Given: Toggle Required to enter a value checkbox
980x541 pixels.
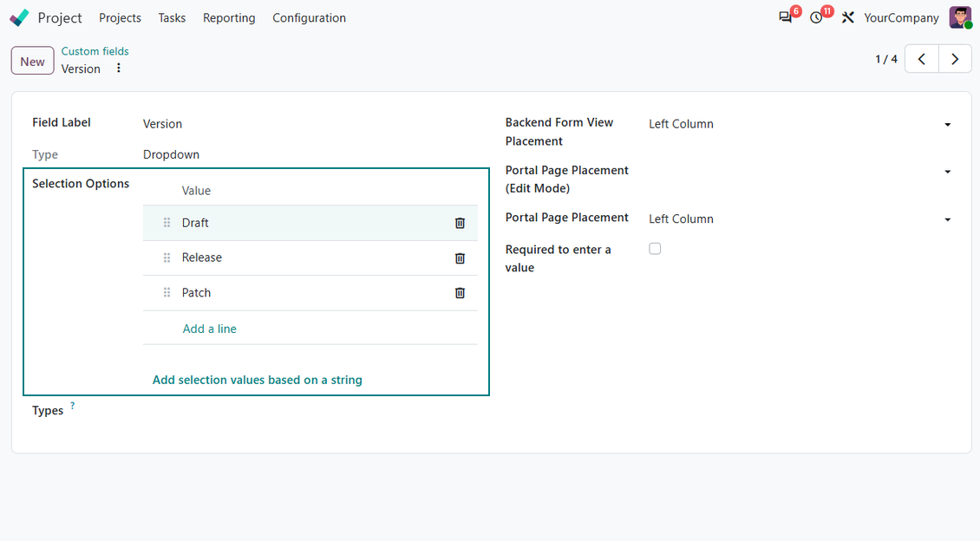Looking at the screenshot, I should tap(655, 249).
